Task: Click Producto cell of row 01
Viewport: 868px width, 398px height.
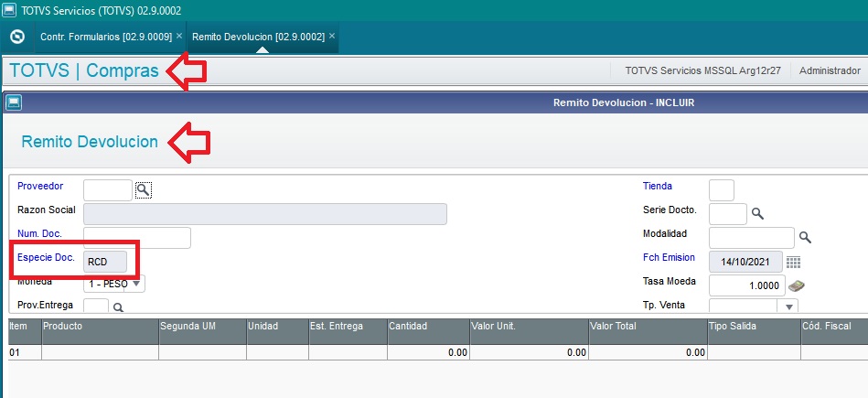Action: pyautogui.click(x=101, y=352)
